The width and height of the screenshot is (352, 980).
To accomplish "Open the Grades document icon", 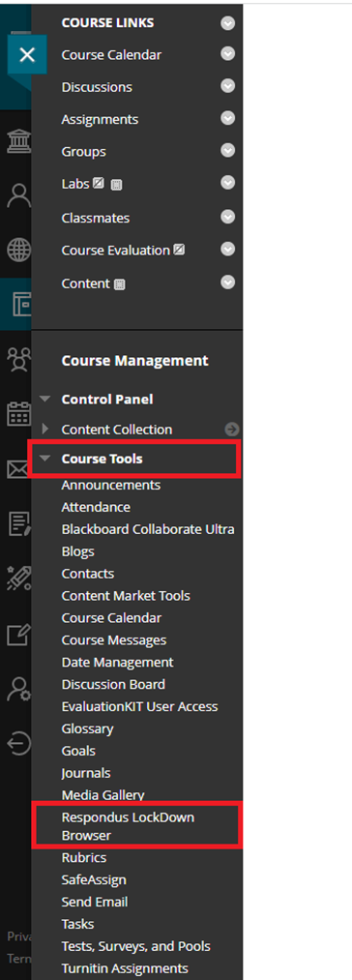I will click(x=18, y=523).
